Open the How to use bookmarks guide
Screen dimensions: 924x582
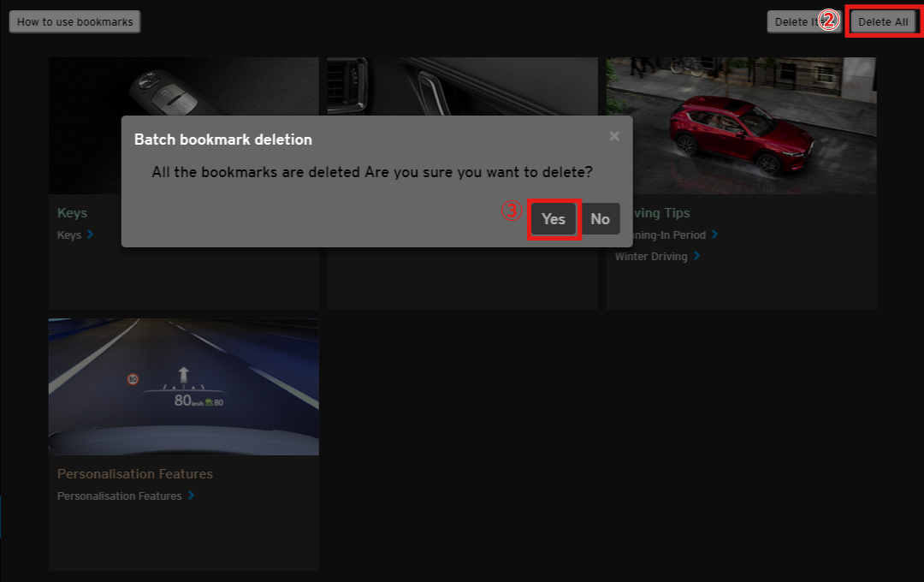pos(74,22)
